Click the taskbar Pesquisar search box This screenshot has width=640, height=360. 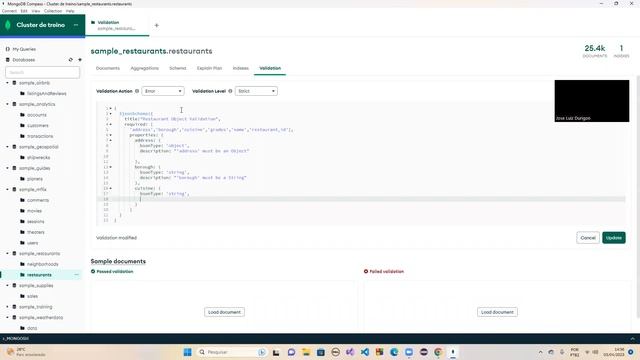tap(232, 352)
